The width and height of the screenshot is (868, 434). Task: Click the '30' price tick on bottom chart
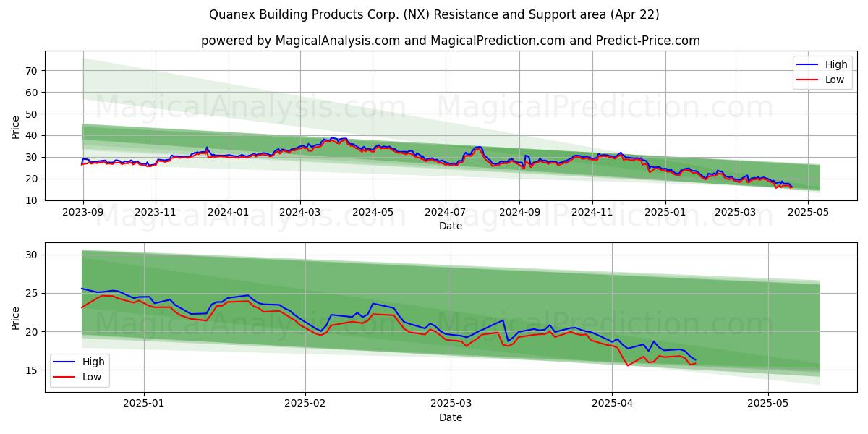[33, 255]
